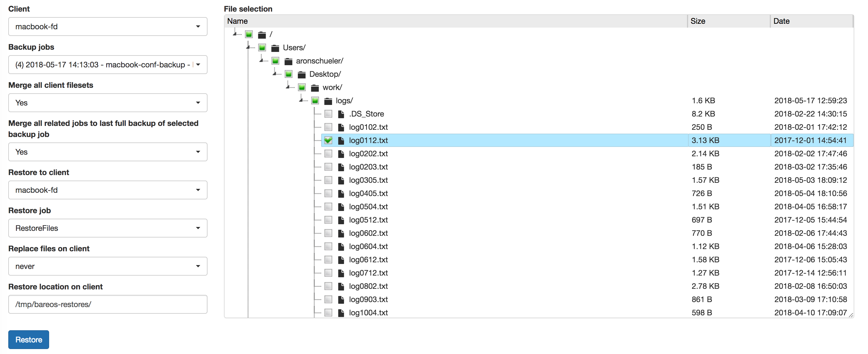Tick the checkbox for log0504.txt
Screen dimensions: 868x354
[x=328, y=207]
